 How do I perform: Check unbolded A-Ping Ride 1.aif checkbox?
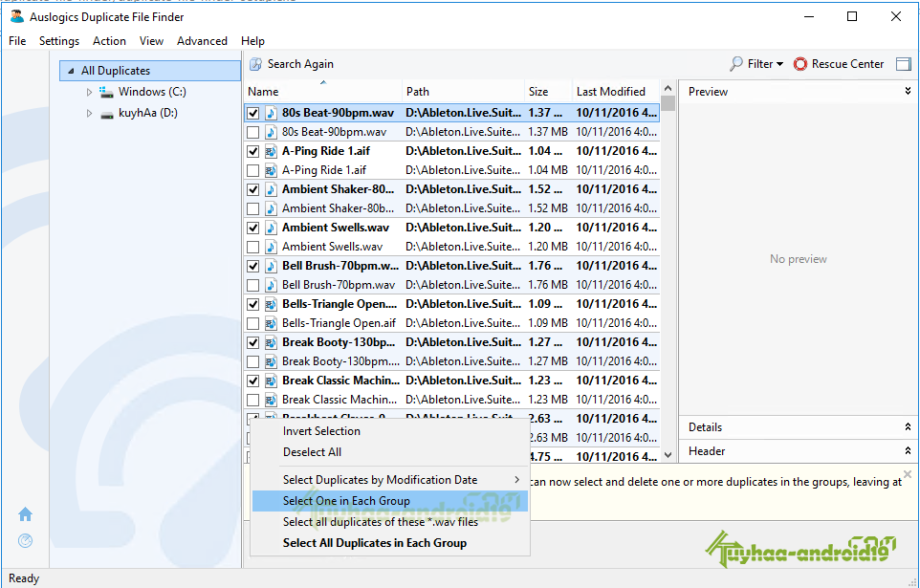pos(252,170)
